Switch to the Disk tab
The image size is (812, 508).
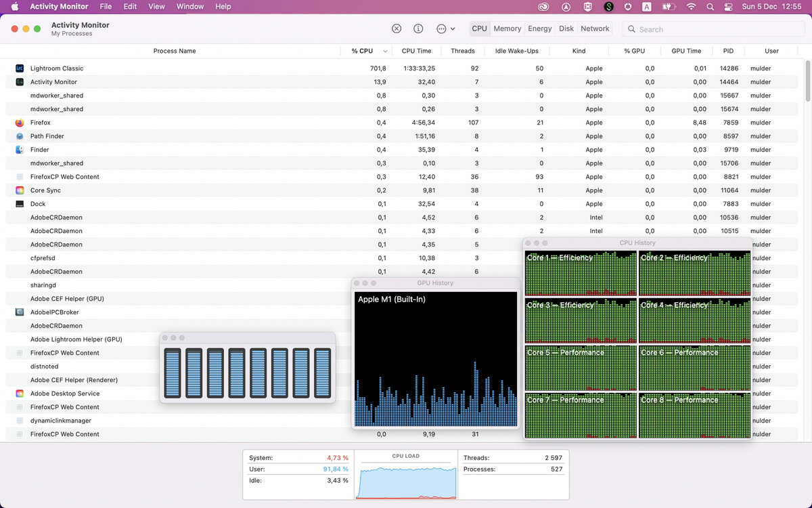tap(566, 28)
